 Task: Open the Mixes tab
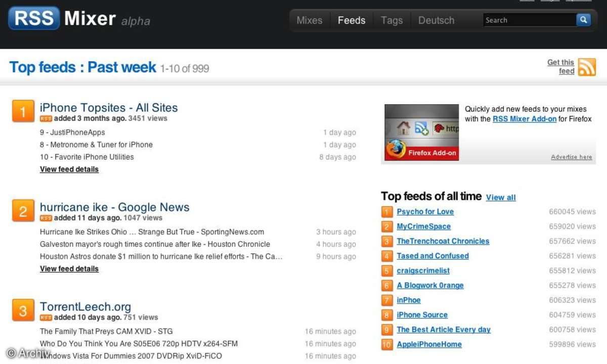[309, 20]
